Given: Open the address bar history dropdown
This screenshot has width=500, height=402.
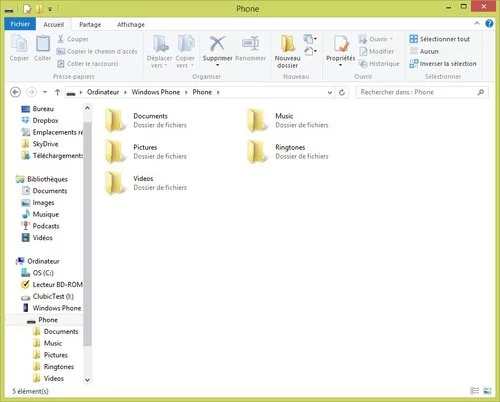Looking at the screenshot, I should pyautogui.click(x=330, y=92).
